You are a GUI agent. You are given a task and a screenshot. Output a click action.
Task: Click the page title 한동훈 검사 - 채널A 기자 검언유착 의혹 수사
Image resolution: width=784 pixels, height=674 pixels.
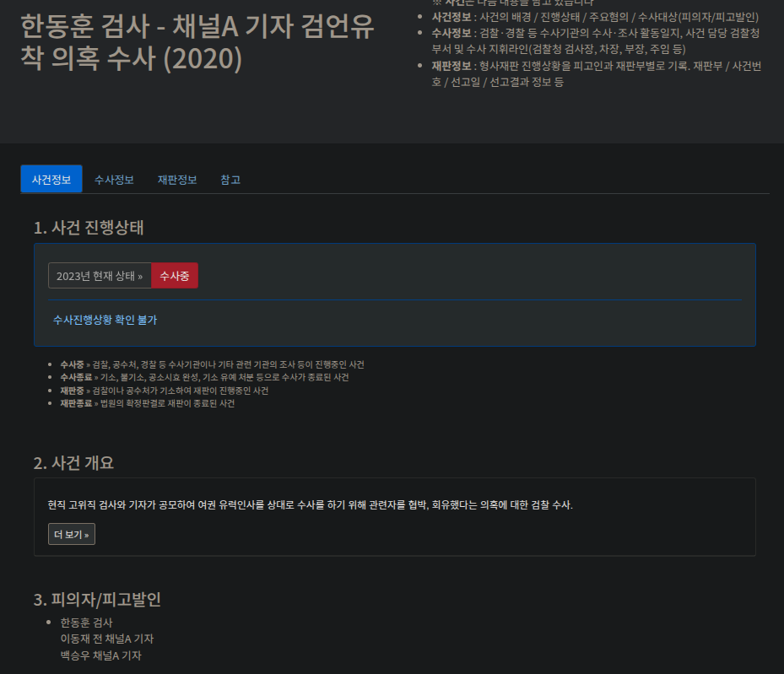pos(197,42)
